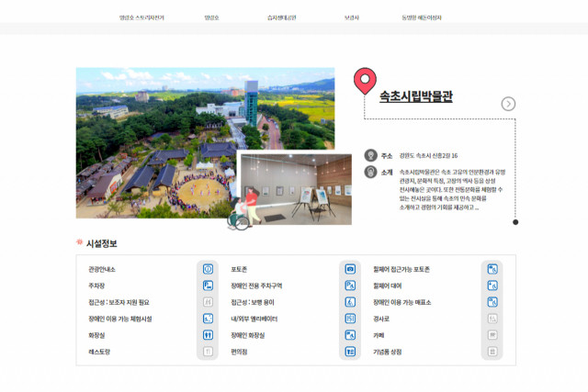Open the 속초시립박물관 title link
The image size is (588, 392).
(x=416, y=96)
